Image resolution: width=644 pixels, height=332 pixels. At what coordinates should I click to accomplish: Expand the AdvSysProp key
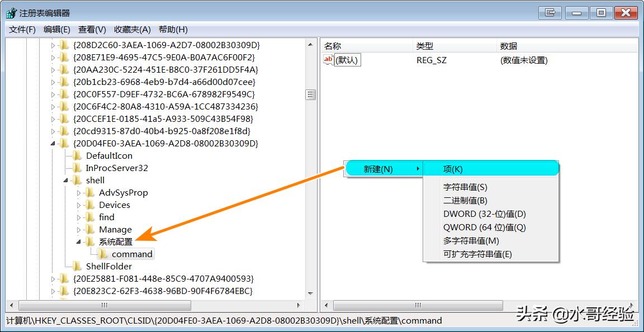click(x=80, y=192)
